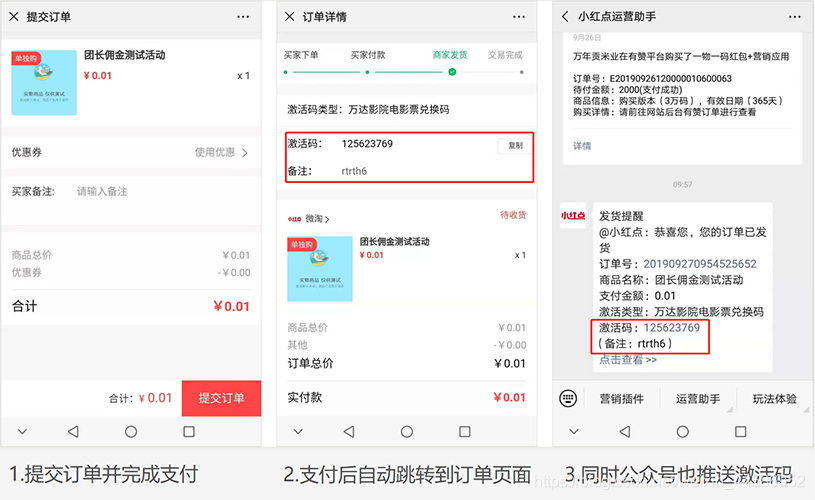Click the 合计 ¥0.01 total row

pyautogui.click(x=131, y=306)
